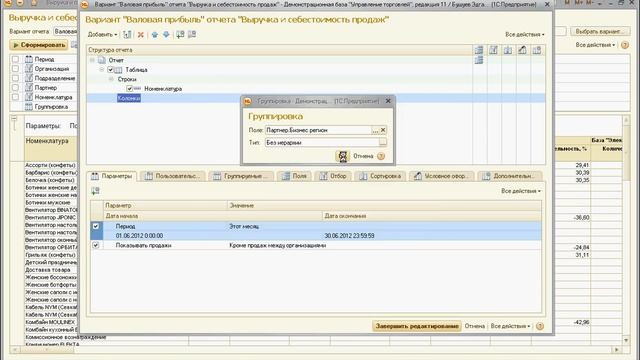
Task: Check the Период box in background window
Action: [x=15, y=59]
